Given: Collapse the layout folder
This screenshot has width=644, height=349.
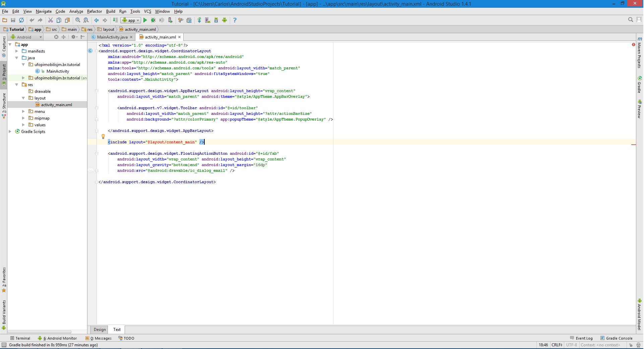Looking at the screenshot, I should [x=23, y=98].
